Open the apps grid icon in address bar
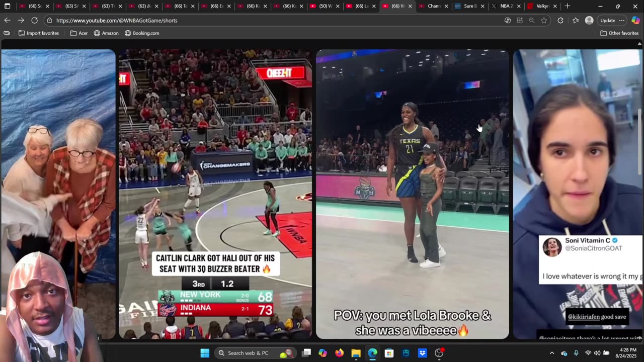 pos(520,21)
